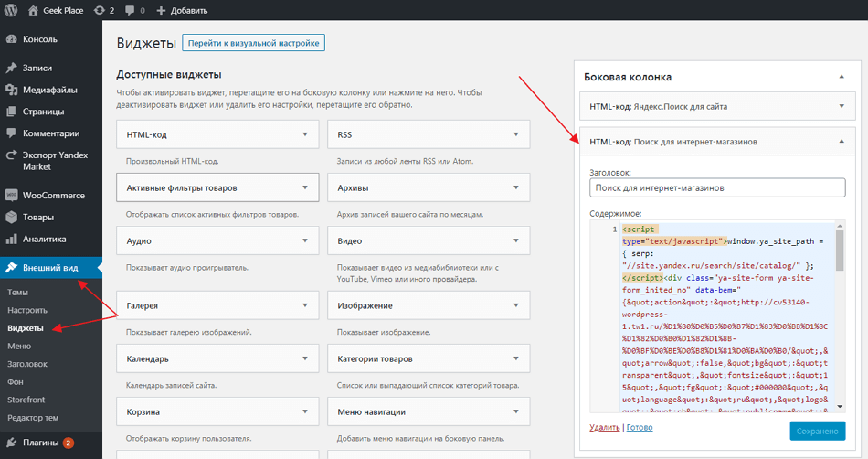
Task: Open the Geek Place site home icon
Action: [x=34, y=11]
